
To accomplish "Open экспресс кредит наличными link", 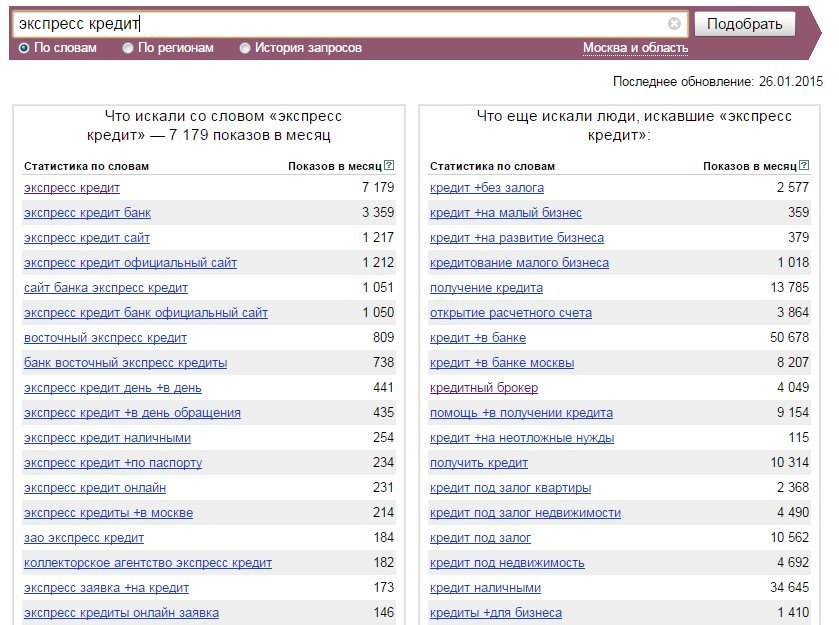I will point(107,438).
